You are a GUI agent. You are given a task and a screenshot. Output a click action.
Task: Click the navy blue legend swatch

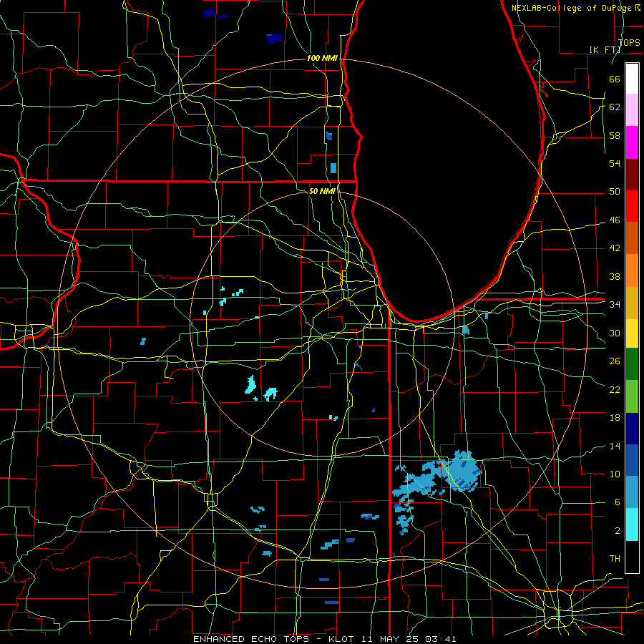pyautogui.click(x=632, y=429)
